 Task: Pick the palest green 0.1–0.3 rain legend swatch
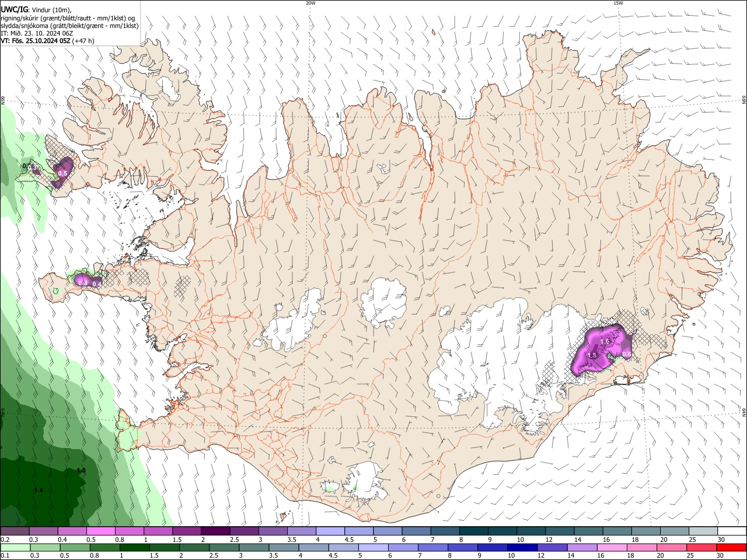[x=15, y=547]
